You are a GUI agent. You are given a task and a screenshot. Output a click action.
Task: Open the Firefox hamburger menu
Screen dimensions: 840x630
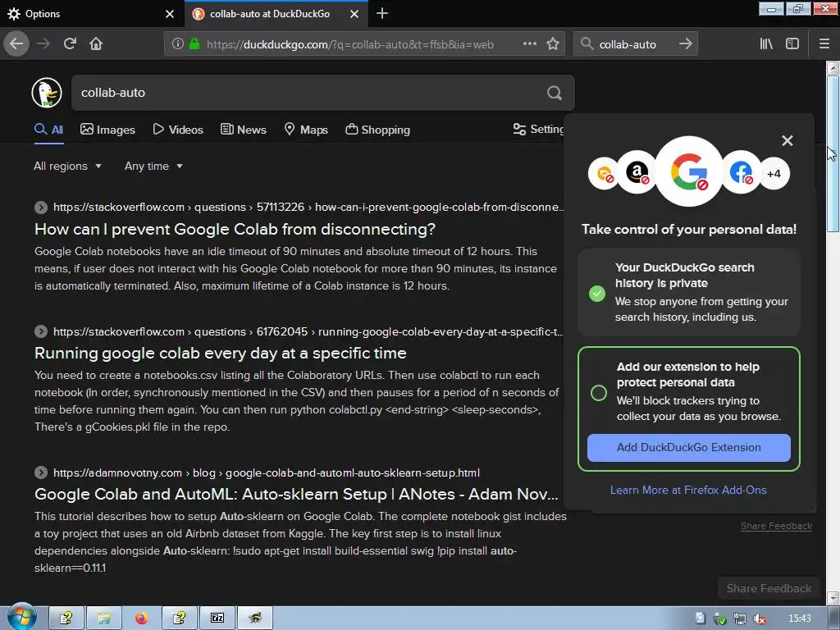(824, 43)
